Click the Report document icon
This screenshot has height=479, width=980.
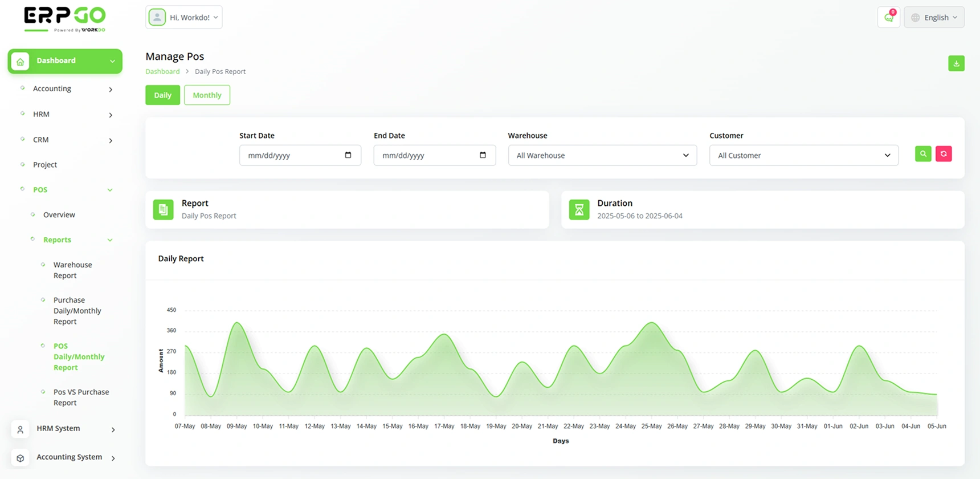coord(163,209)
